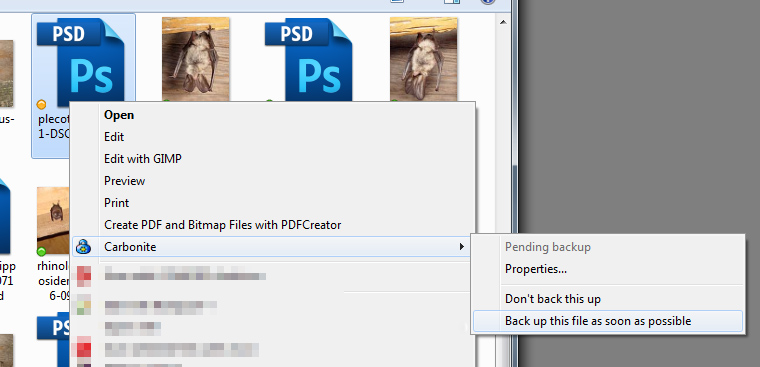Image resolution: width=760 pixels, height=367 pixels.
Task: Open the bat photo thumbnail at far right
Action: coord(424,59)
